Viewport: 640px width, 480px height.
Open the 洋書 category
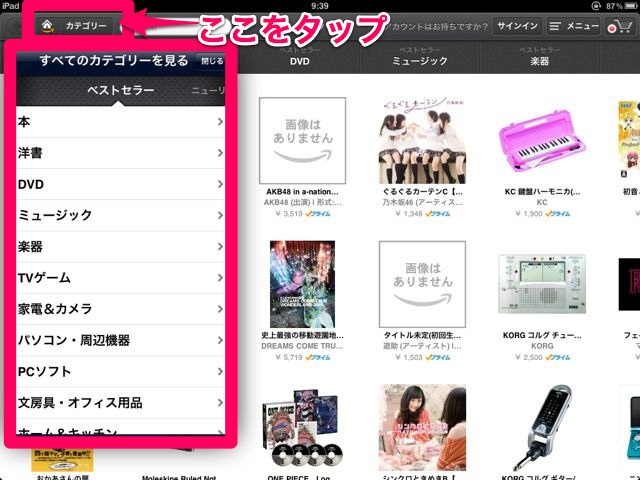pos(120,153)
